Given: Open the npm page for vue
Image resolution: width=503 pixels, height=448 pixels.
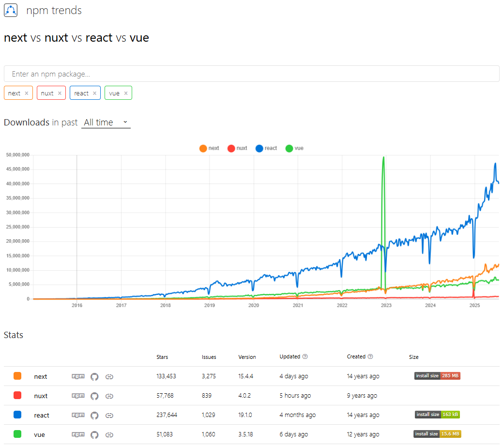Looking at the screenshot, I should point(77,434).
